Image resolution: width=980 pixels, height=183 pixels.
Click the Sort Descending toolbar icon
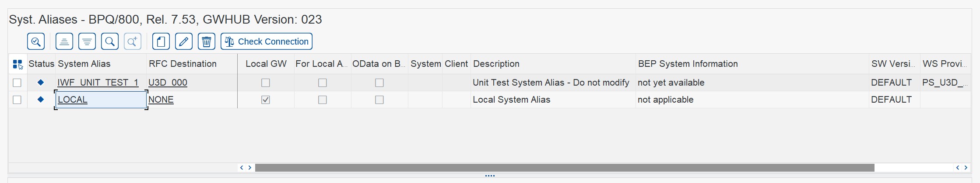[87, 42]
